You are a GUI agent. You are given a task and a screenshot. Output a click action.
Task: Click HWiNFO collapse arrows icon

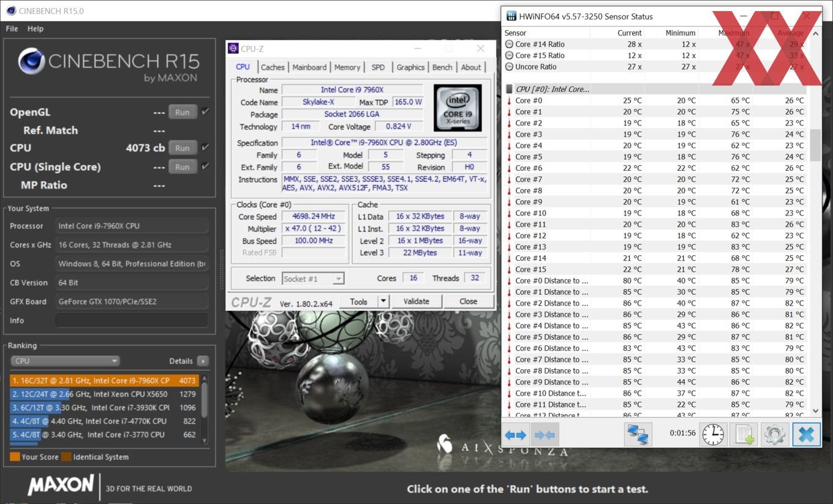(x=545, y=435)
